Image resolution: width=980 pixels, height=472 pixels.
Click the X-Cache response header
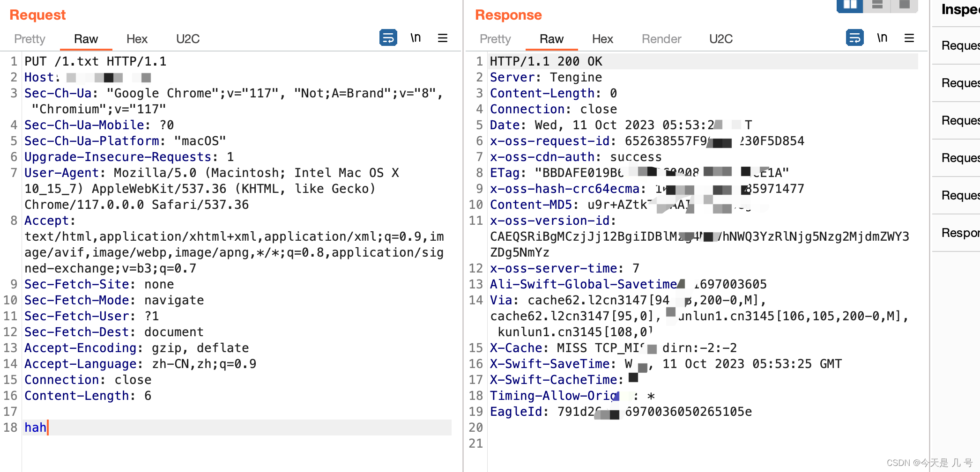(614, 348)
